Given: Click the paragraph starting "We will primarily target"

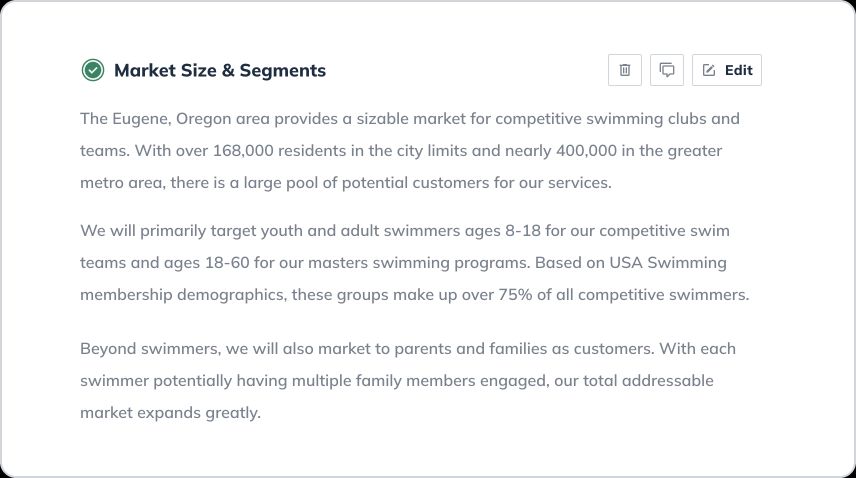Looking at the screenshot, I should coord(414,263).
